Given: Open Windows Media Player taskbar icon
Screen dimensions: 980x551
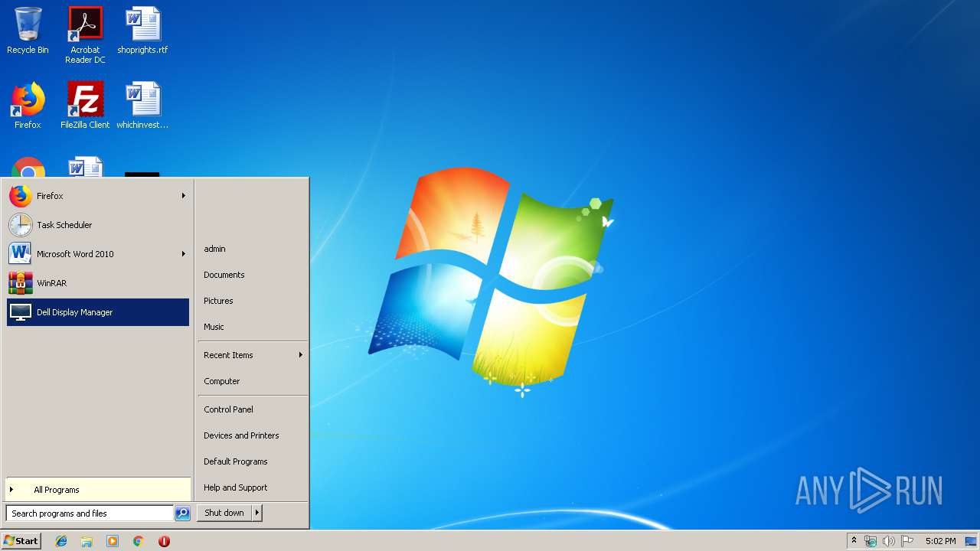Looking at the screenshot, I should click(113, 541).
